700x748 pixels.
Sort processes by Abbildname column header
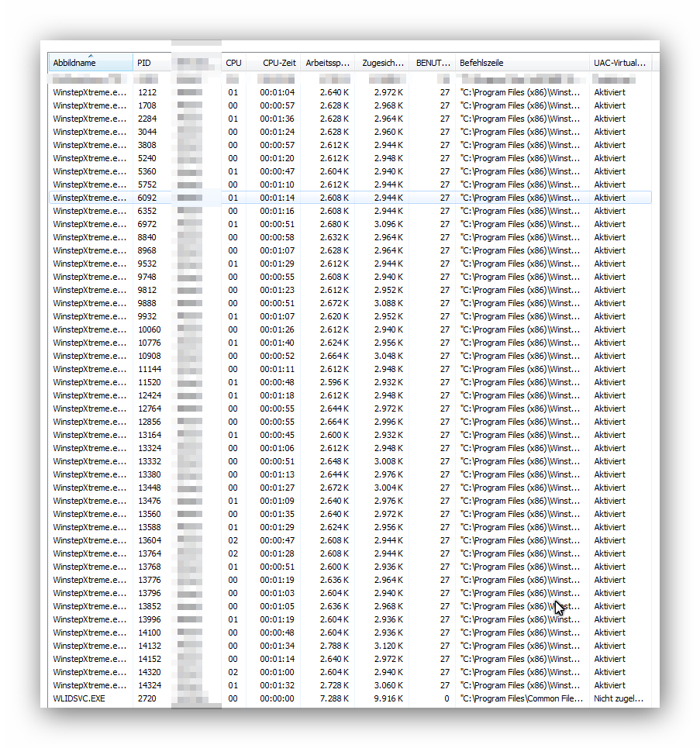click(89, 63)
